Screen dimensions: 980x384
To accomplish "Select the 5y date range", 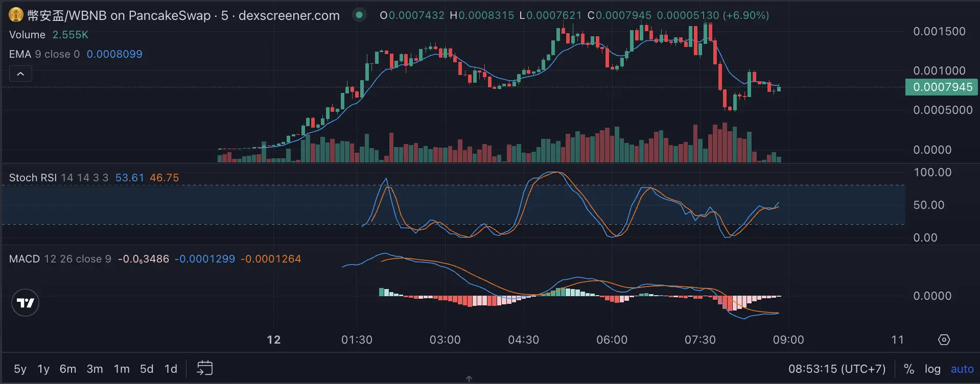I will point(20,369).
